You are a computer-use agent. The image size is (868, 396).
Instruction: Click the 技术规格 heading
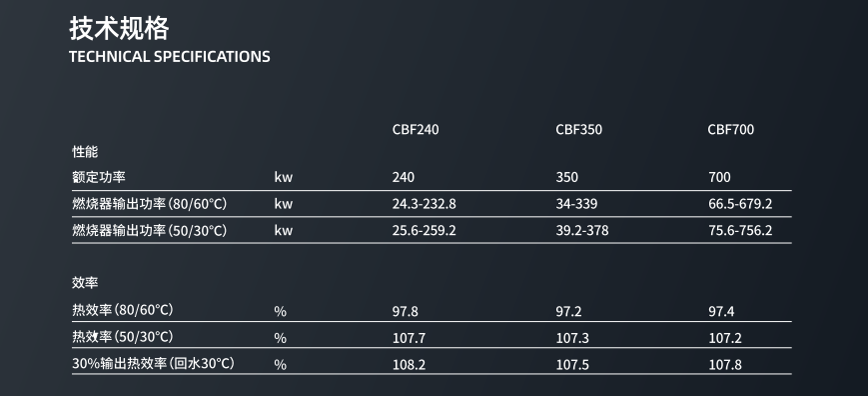point(119,28)
